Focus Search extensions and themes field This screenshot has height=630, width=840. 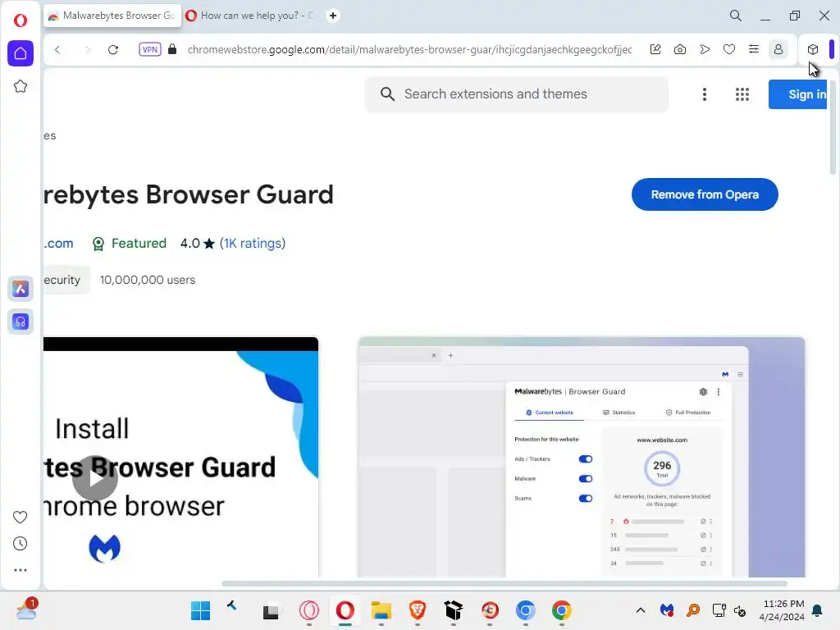[517, 94]
